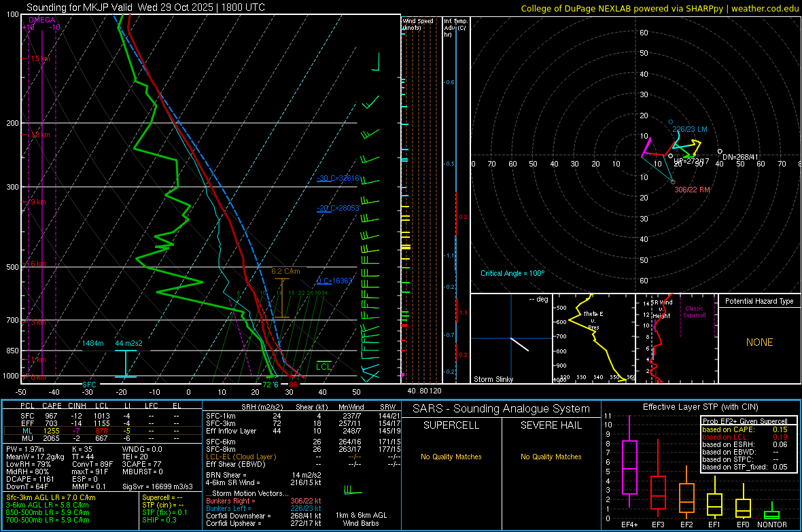802x532 pixels.
Task: Select the SR Wind v. Height plot label
Action: (x=662, y=309)
